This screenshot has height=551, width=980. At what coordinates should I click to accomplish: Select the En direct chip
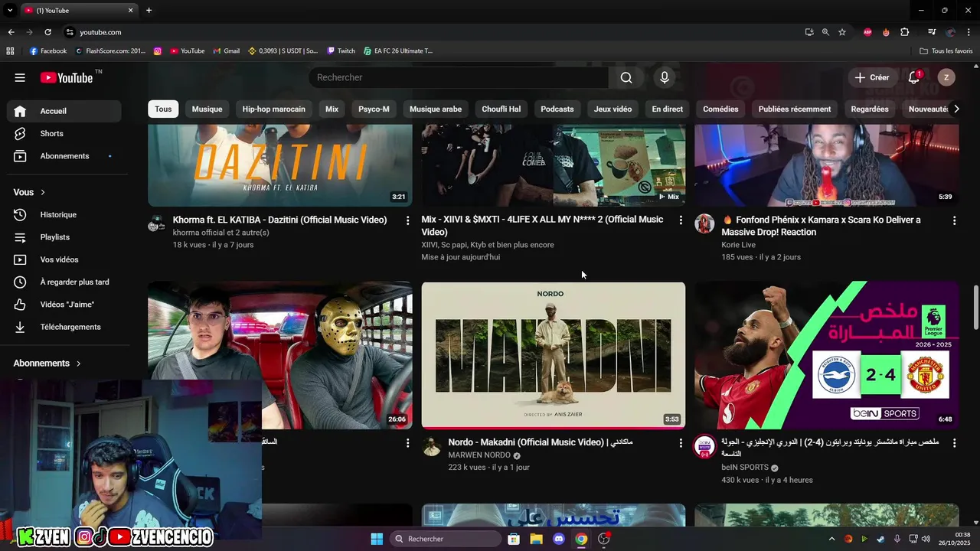click(x=667, y=109)
